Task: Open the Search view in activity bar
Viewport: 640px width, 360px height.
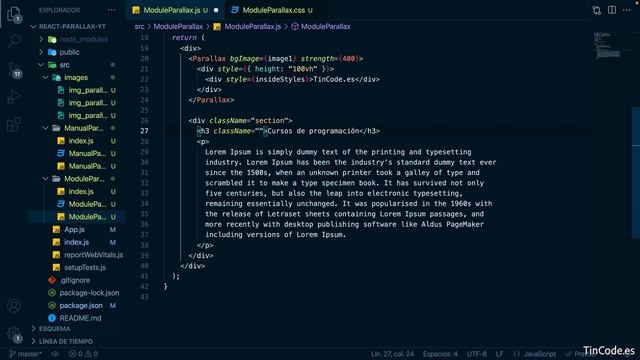Action: pyautogui.click(x=14, y=40)
